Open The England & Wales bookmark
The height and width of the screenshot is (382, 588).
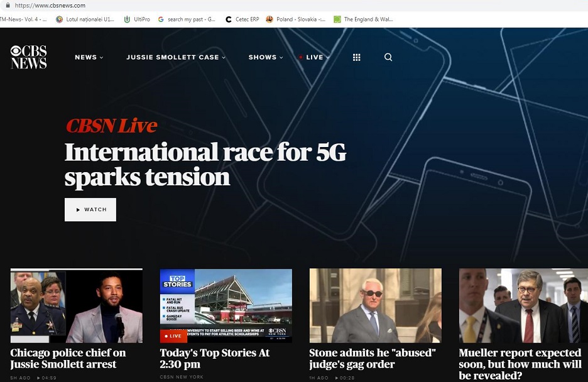(x=363, y=19)
